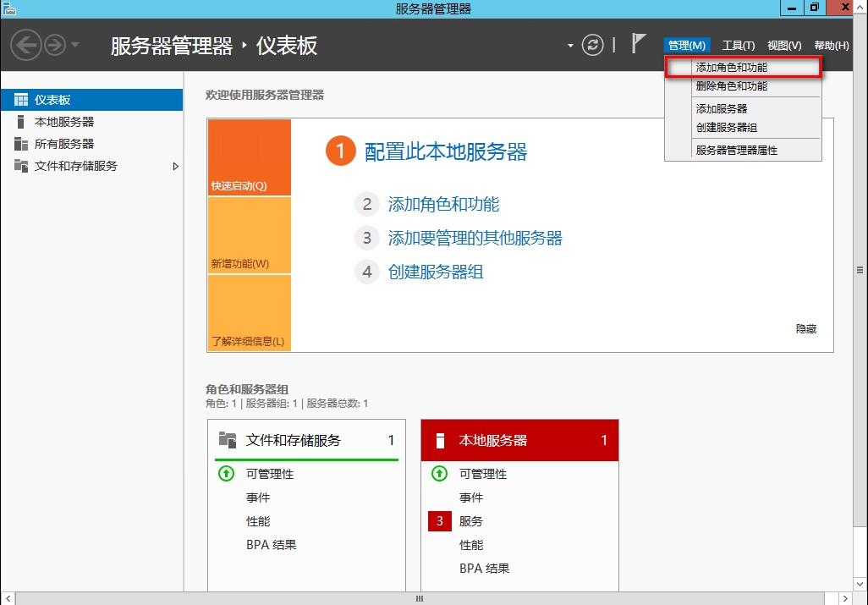Open notifications using the flag icon

638,43
